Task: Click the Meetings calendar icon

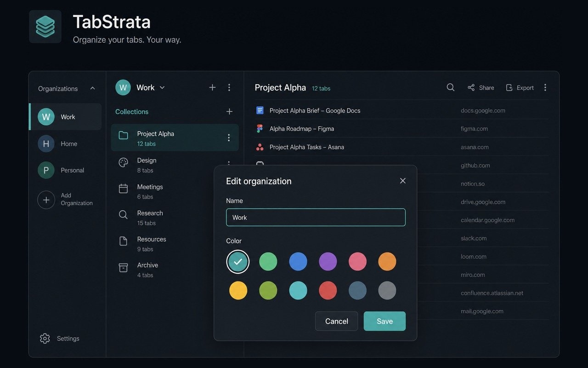Action: point(123,189)
